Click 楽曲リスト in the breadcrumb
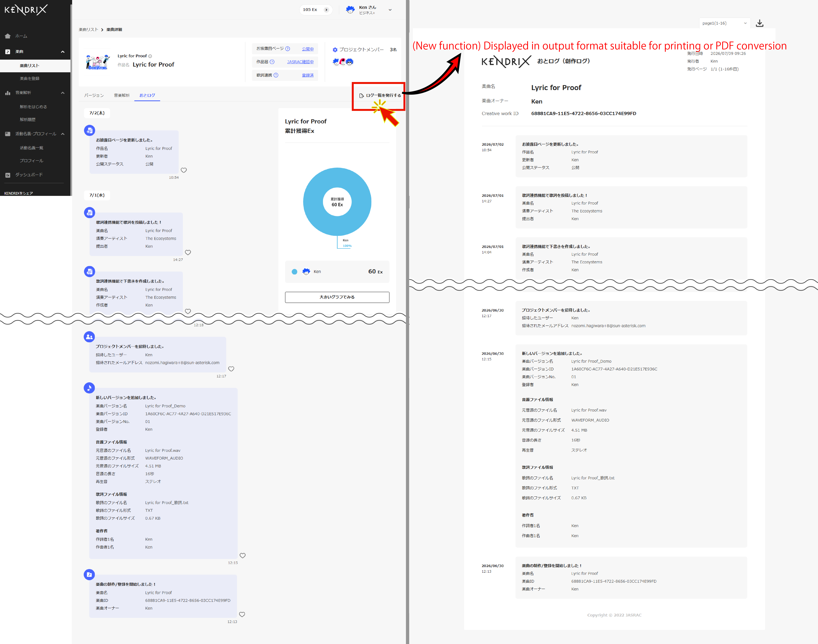This screenshot has height=644, width=818. coord(88,29)
